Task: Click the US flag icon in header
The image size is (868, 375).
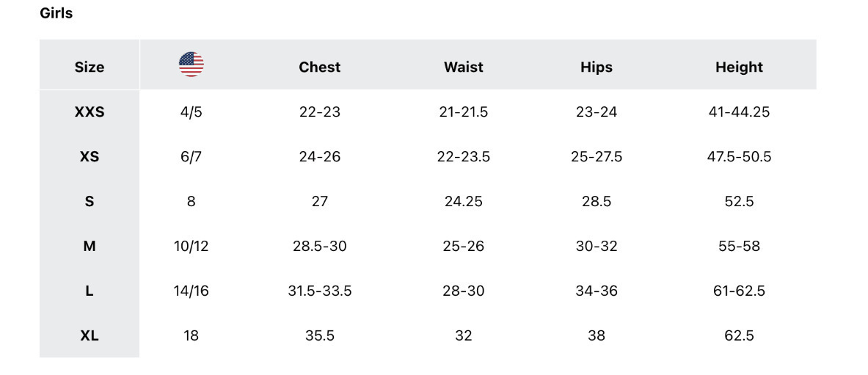Action: point(191,65)
